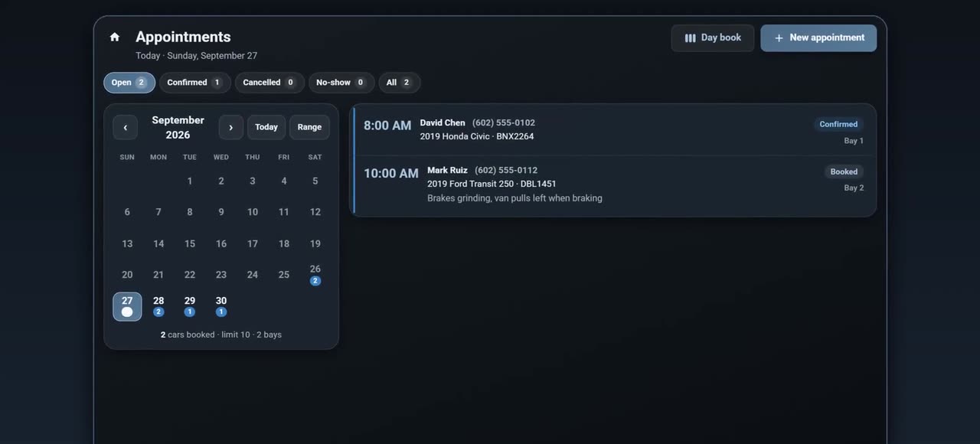The height and width of the screenshot is (444, 980).
Task: Pick September 3 in the calendar
Action: tap(253, 181)
